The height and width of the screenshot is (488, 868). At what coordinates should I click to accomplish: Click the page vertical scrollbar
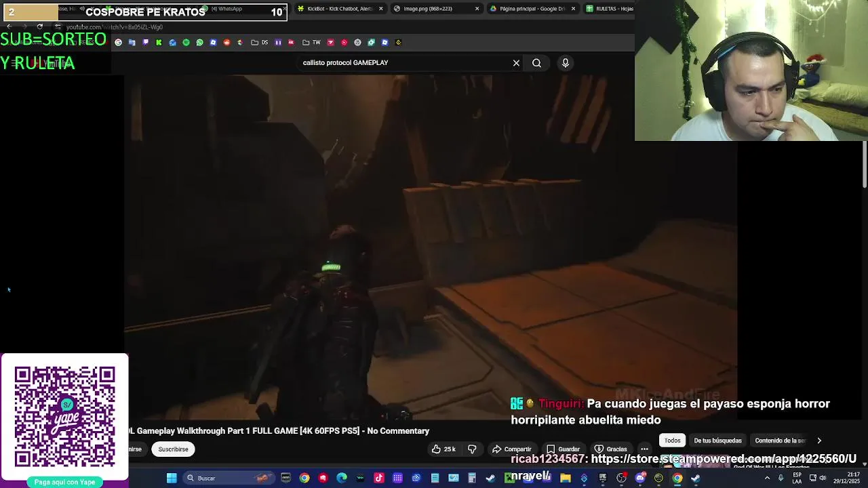tap(865, 165)
